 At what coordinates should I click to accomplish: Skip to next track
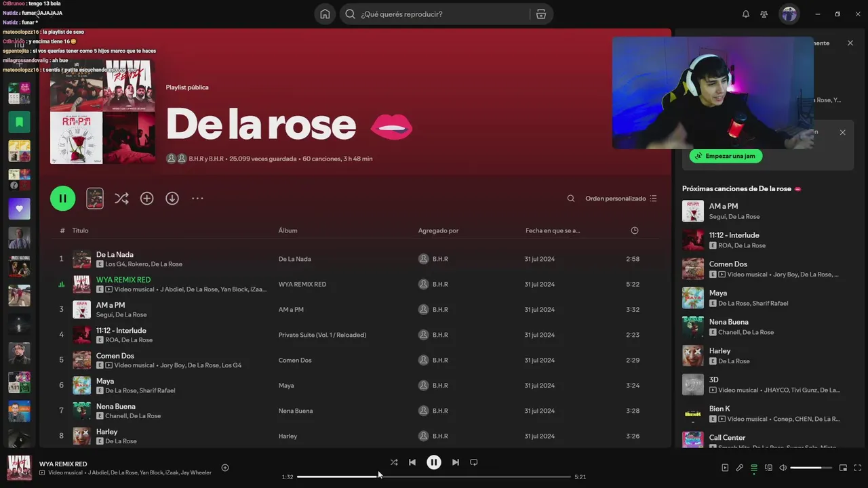pos(456,462)
